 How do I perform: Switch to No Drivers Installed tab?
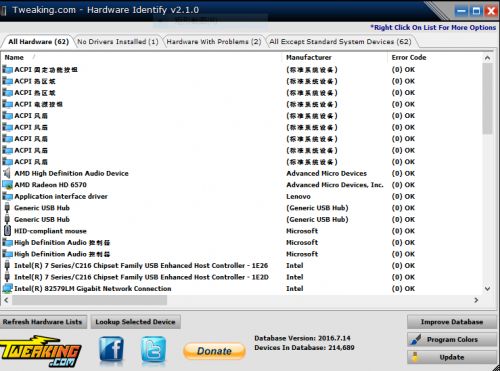118,42
